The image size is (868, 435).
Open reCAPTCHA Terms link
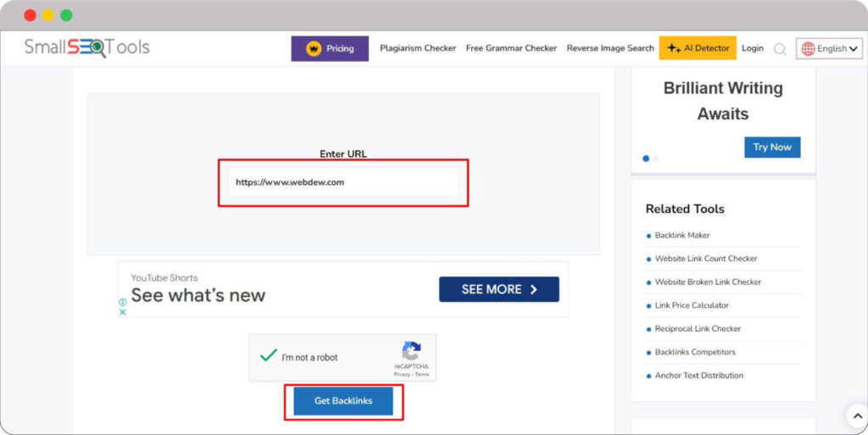pos(422,375)
